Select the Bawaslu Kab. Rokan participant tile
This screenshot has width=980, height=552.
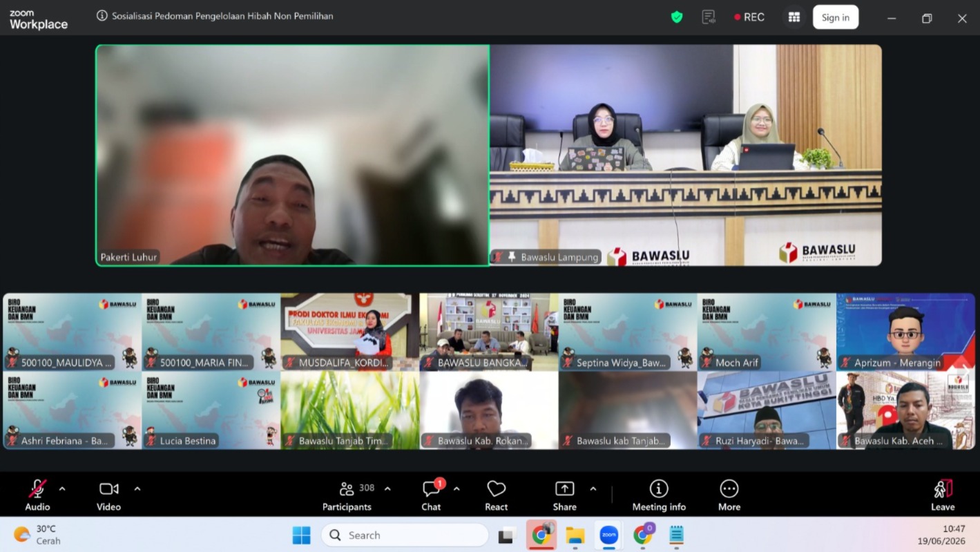tap(489, 410)
